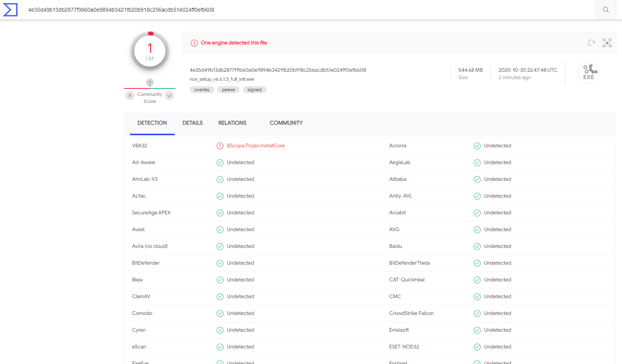The height and width of the screenshot is (364, 622).
Task: Click the Arcabit engine name
Action: [397, 213]
